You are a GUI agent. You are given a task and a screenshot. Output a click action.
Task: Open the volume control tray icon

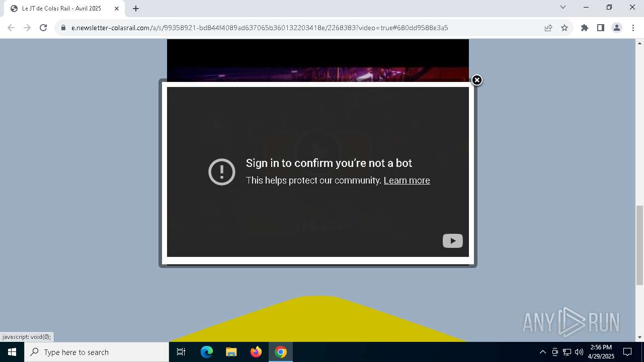click(579, 352)
